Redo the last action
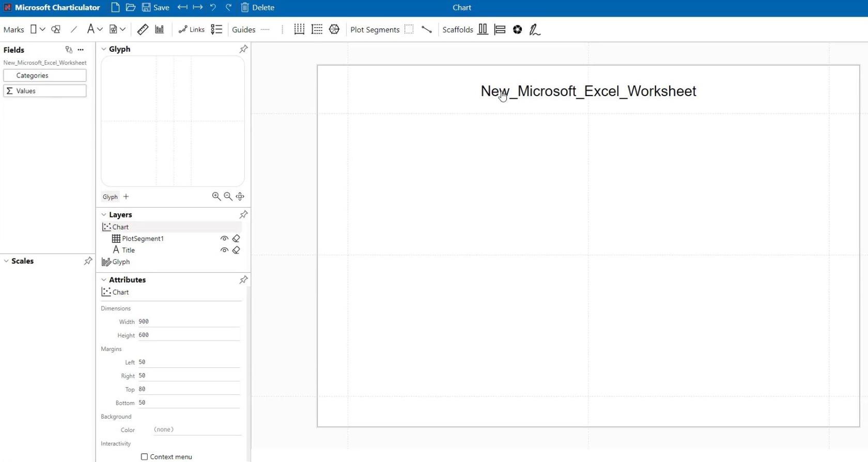Screen dimensions: 868x462 coord(228,7)
